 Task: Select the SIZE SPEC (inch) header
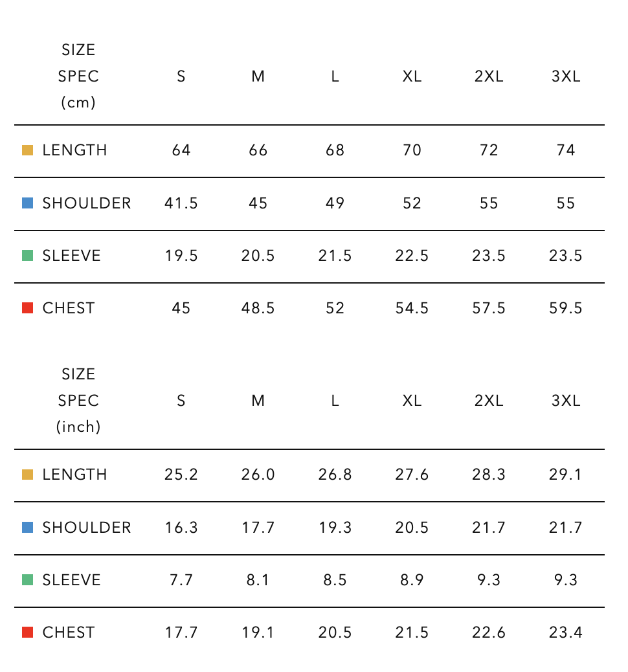coord(78,401)
